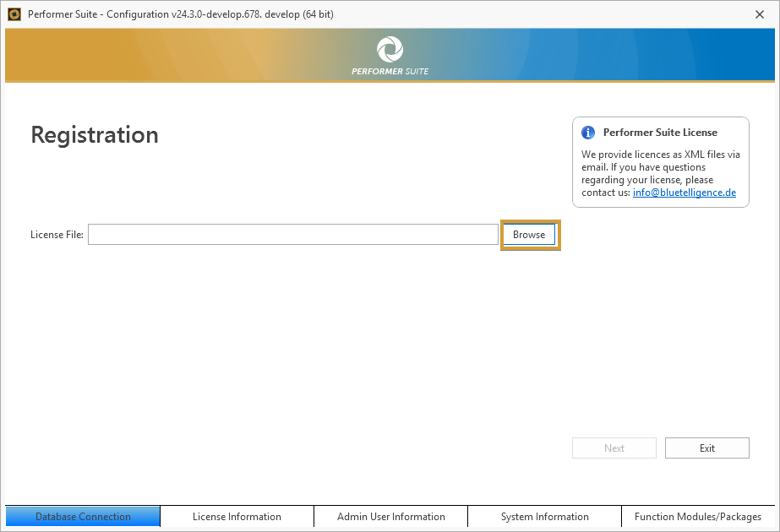Click the "License File:" label
Image resolution: width=780 pixels, height=532 pixels.
click(x=57, y=235)
